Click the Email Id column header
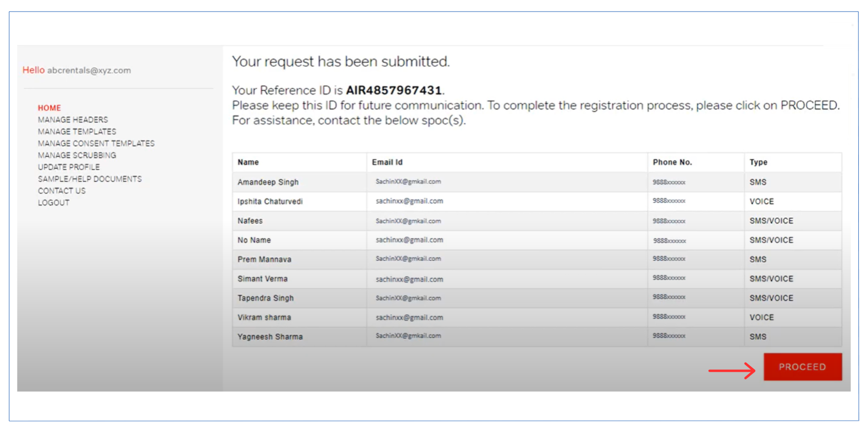Image resolution: width=868 pixels, height=429 pixels. (387, 162)
